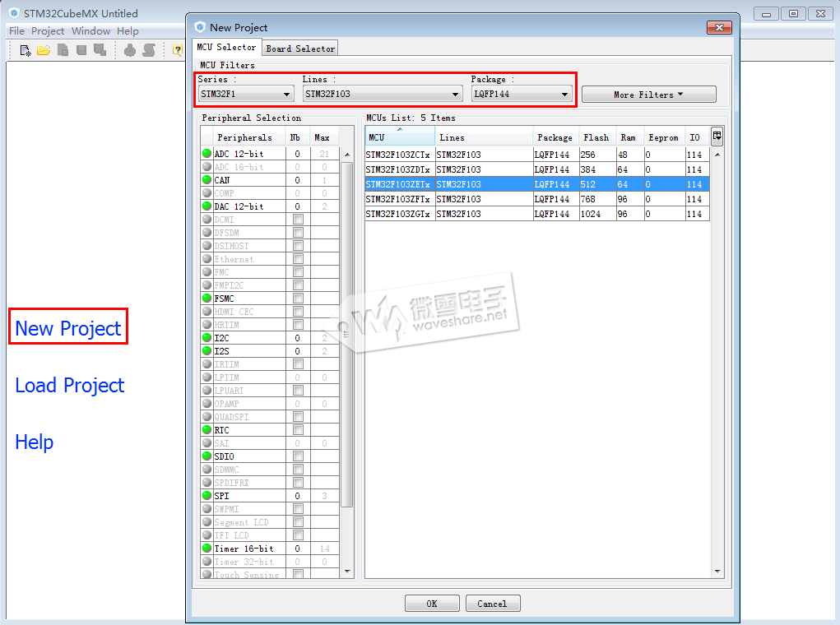Screen dimensions: 840x625
Task: Click the green status icon beside FSMC
Action: pos(207,298)
